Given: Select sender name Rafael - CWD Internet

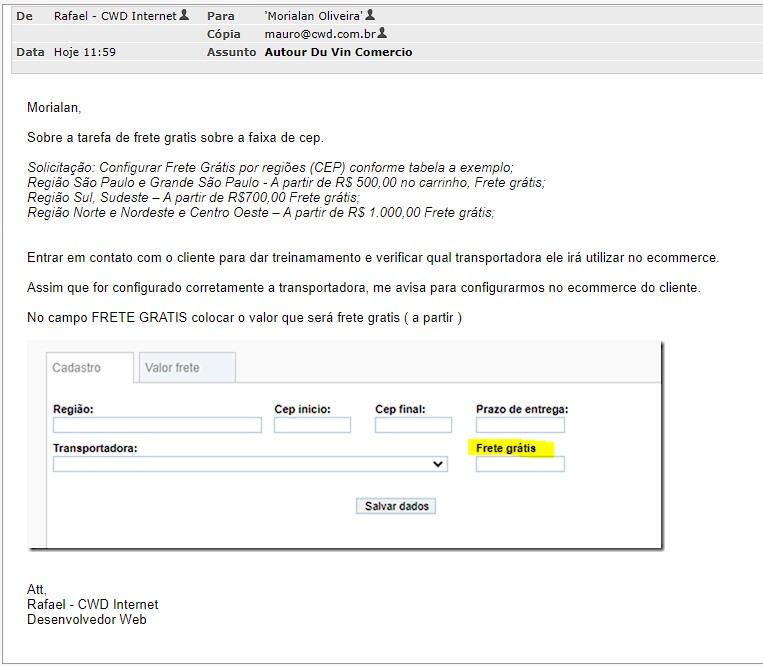Looking at the screenshot, I should pyautogui.click(x=115, y=16).
